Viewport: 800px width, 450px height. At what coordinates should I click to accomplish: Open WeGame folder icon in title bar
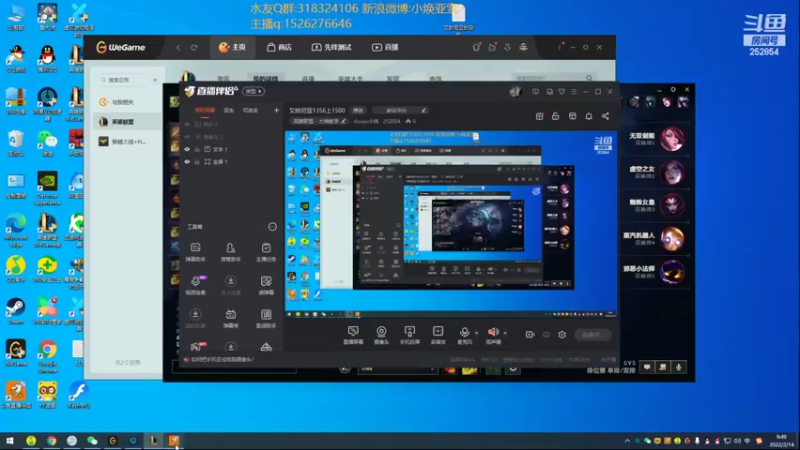click(492, 47)
